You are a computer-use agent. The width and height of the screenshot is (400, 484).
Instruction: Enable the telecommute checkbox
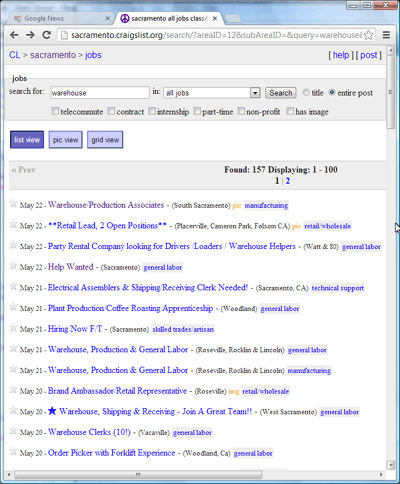coord(55,111)
